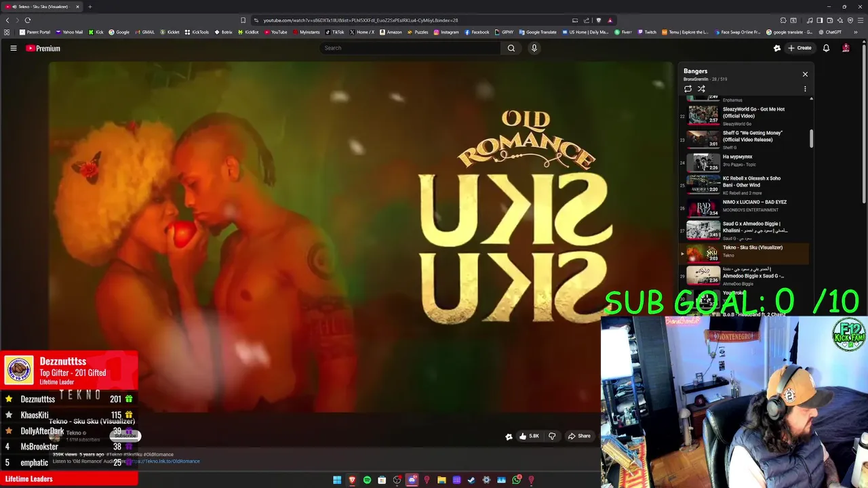Open File Explorer from the taskbar

441,480
